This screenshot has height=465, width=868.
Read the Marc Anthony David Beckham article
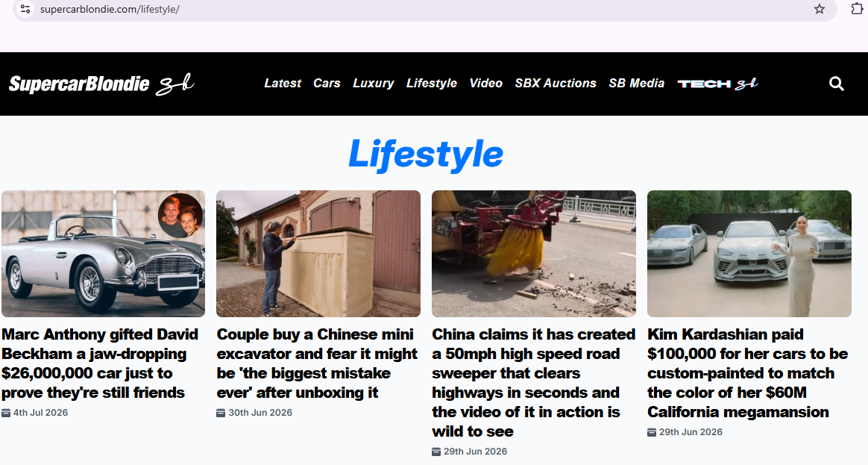(100, 363)
